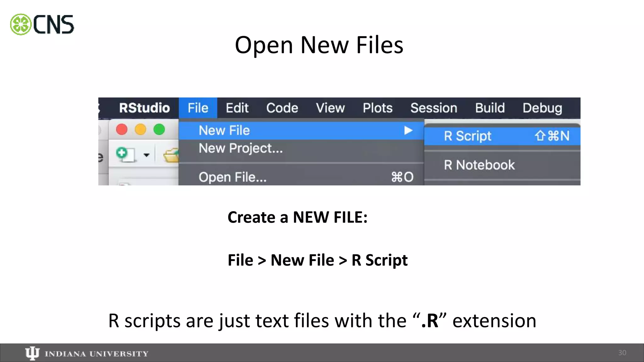Open the File menu

pos(198,108)
